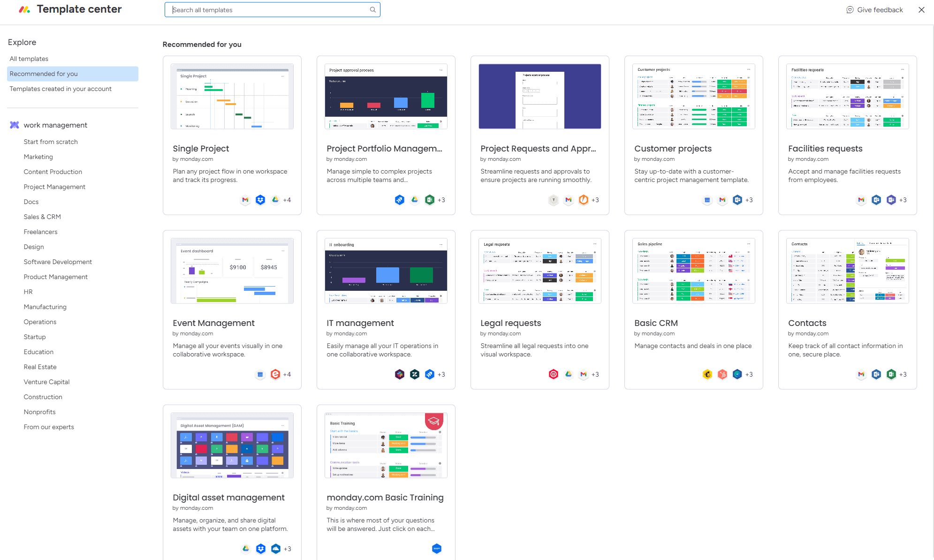Open the Basic CRM template title
Screen dimensions: 934x560
(x=656, y=323)
